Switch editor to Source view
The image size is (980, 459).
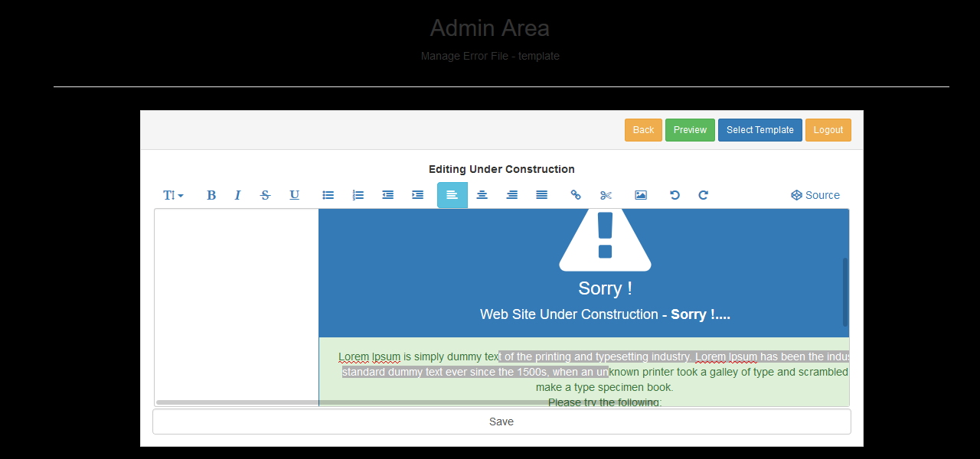click(x=815, y=195)
